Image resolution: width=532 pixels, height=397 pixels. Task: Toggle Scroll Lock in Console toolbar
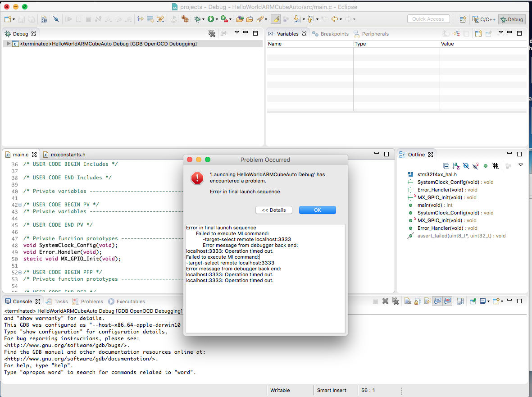tap(418, 301)
